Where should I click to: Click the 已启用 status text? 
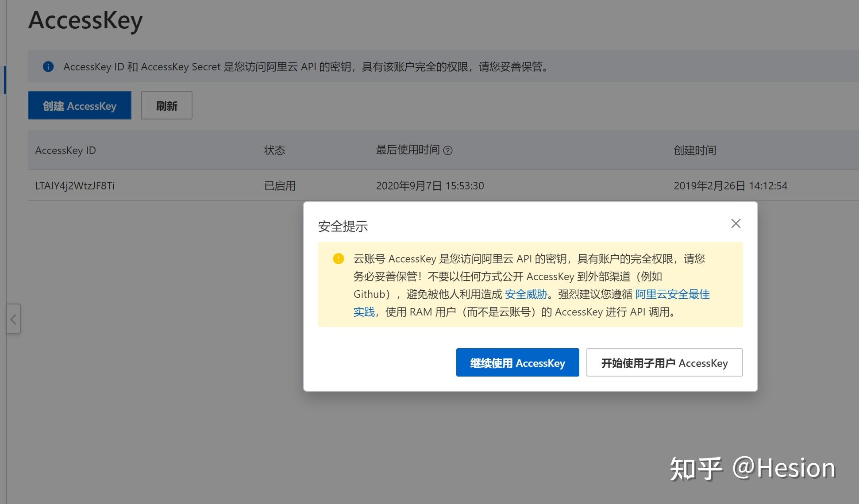tap(279, 186)
